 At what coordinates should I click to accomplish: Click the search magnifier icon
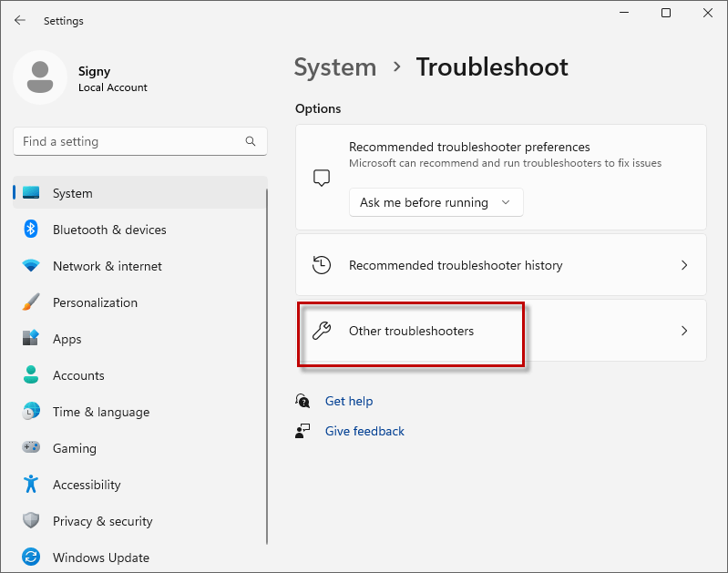[x=251, y=141]
